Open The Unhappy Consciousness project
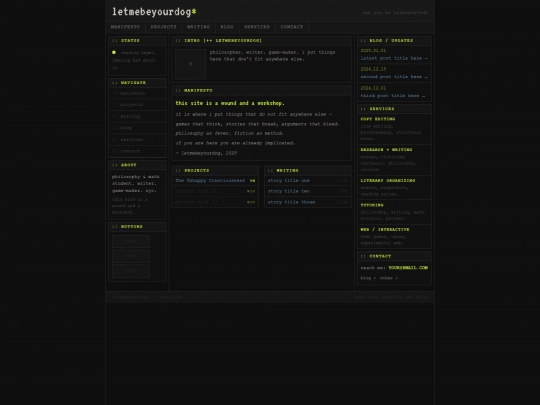This screenshot has width=540, height=405. coord(210,180)
